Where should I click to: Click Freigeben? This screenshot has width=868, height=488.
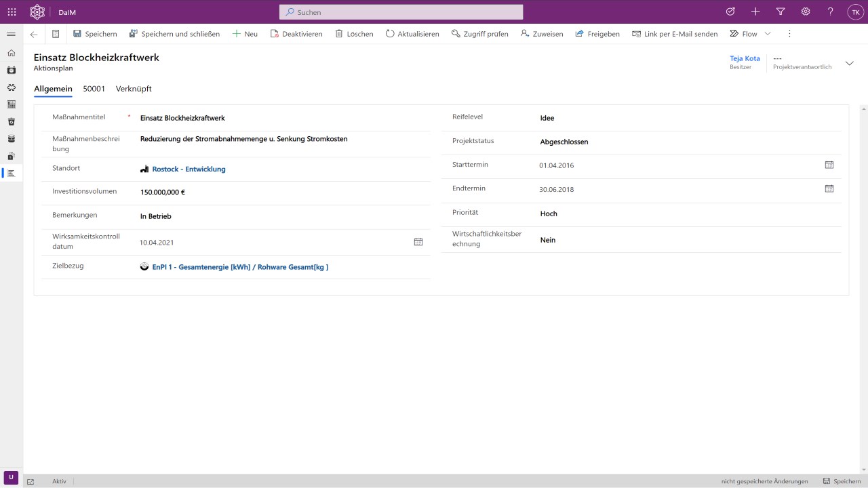[597, 34]
